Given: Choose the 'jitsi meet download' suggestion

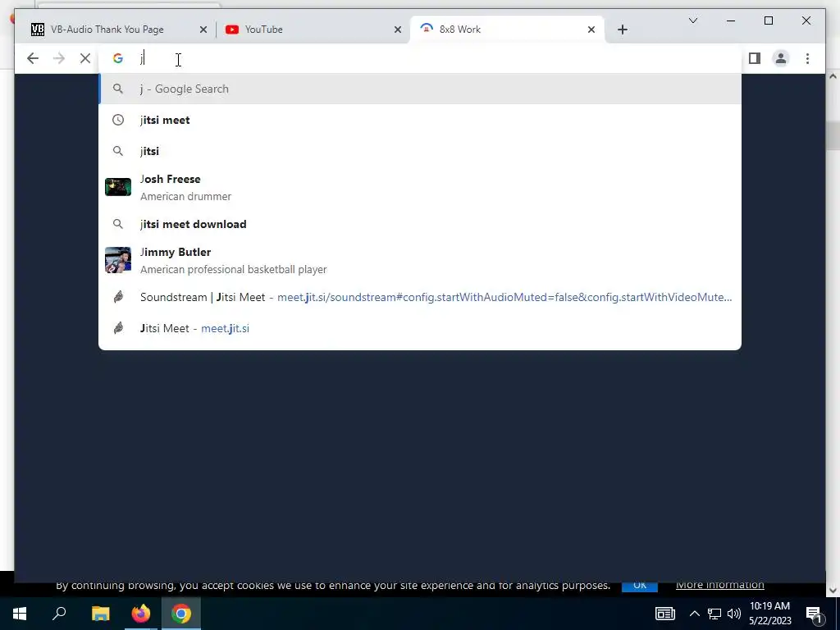Looking at the screenshot, I should pyautogui.click(x=420, y=224).
